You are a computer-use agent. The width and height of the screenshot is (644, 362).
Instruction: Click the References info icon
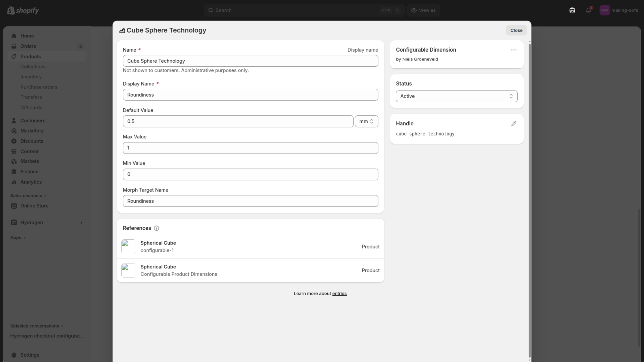coord(156,228)
